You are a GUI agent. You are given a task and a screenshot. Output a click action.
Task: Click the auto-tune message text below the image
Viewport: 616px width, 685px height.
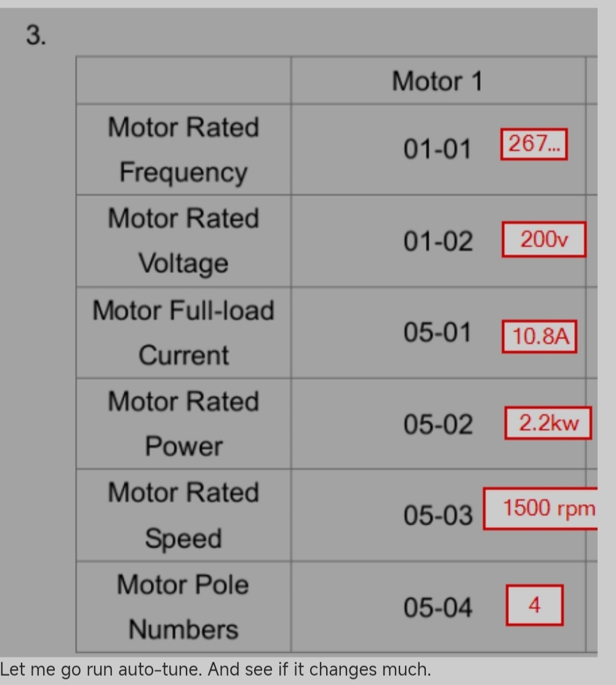(x=215, y=670)
